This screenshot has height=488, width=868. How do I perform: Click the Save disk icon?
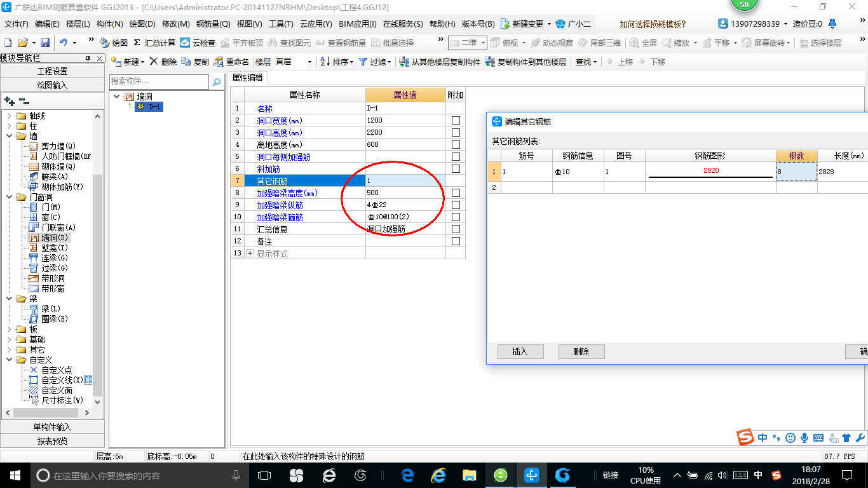pos(45,43)
